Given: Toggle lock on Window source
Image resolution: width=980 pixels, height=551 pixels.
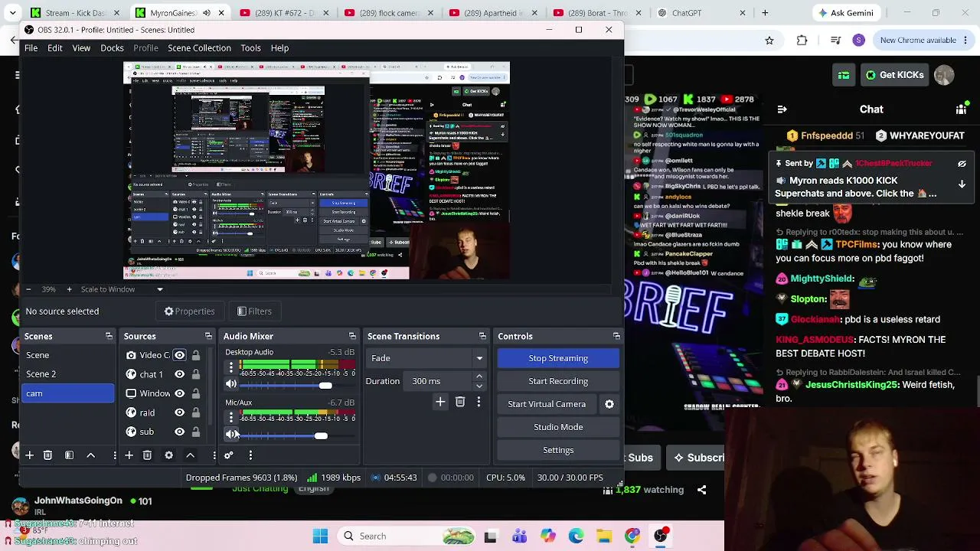Looking at the screenshot, I should click(x=196, y=393).
